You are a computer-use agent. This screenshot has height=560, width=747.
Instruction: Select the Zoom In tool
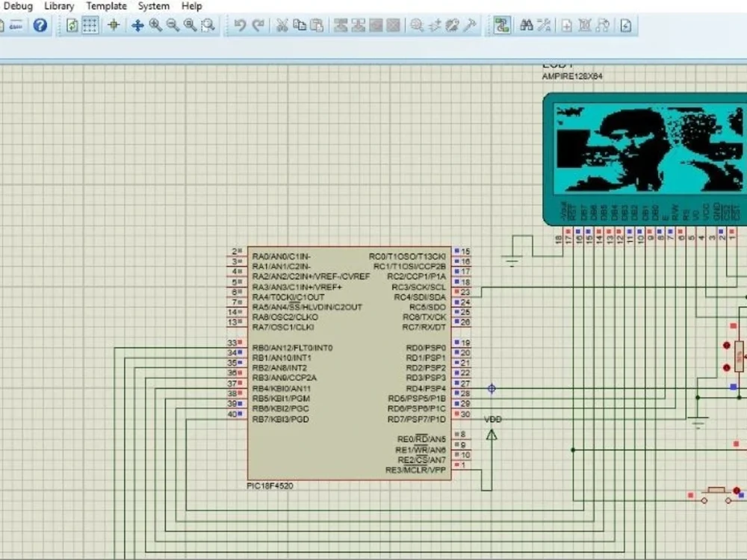(154, 25)
